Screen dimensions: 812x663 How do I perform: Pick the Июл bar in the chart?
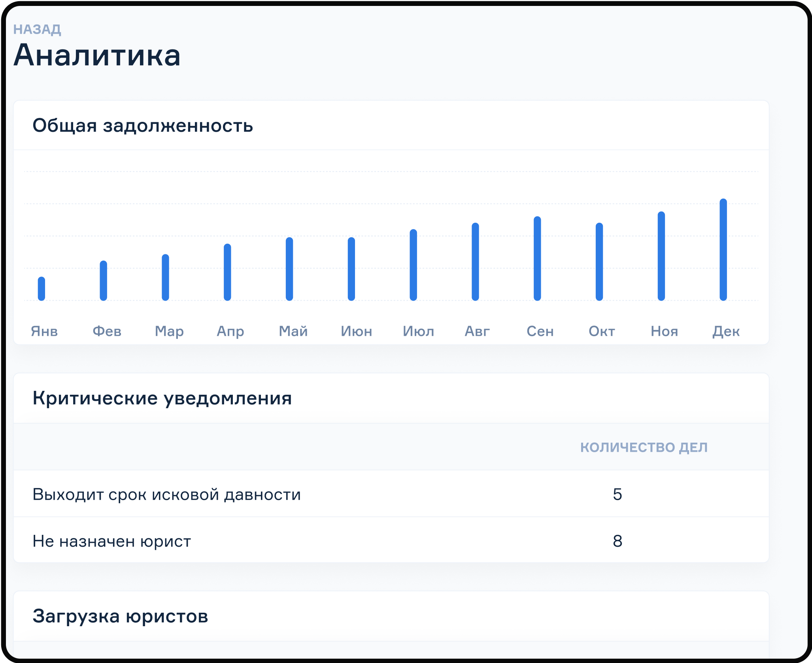tap(414, 265)
